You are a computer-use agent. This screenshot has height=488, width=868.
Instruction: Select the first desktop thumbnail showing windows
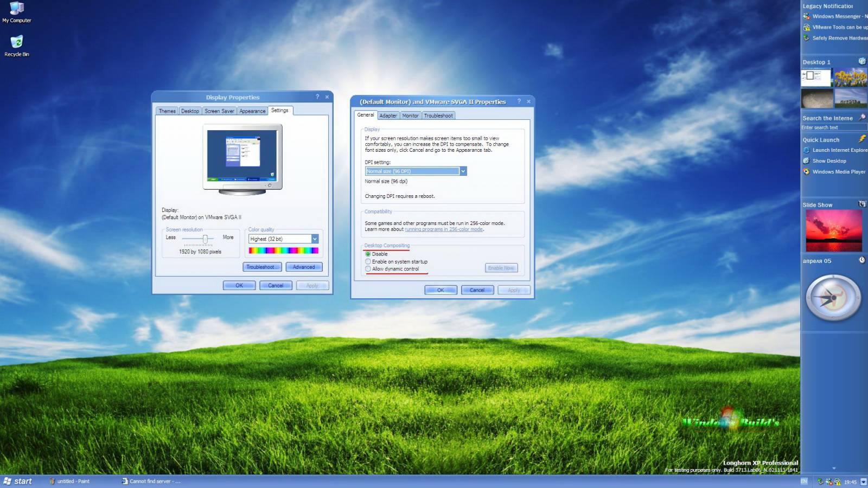816,77
